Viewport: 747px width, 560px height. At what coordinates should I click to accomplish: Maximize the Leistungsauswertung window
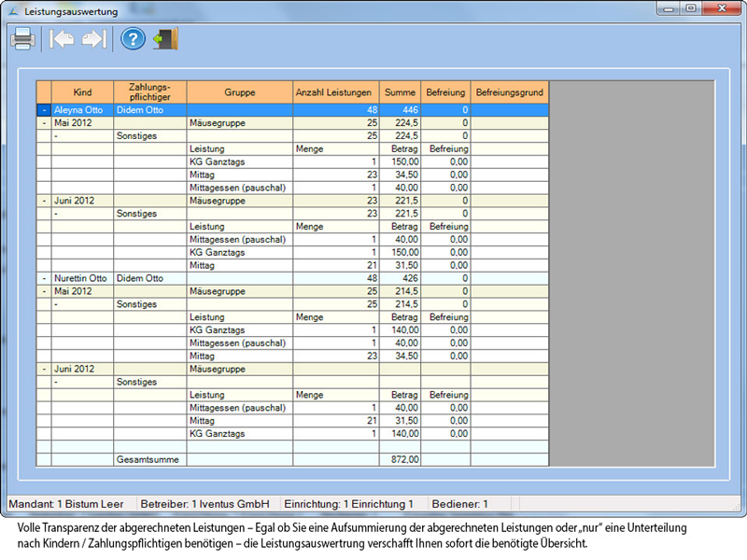tap(691, 8)
